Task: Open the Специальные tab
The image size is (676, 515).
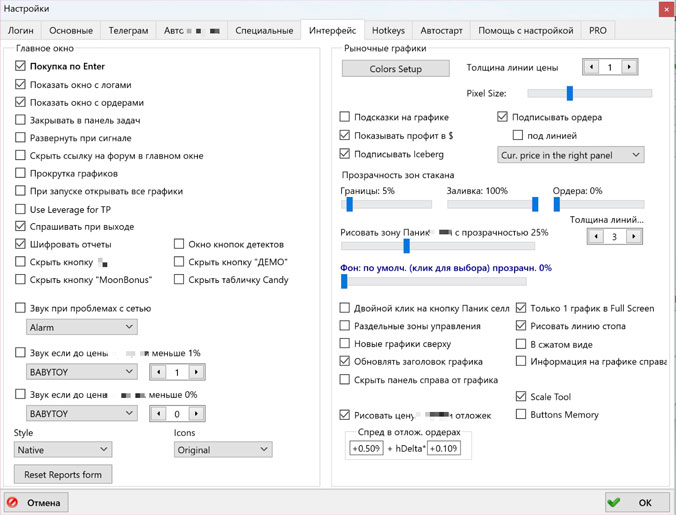Action: (264, 31)
